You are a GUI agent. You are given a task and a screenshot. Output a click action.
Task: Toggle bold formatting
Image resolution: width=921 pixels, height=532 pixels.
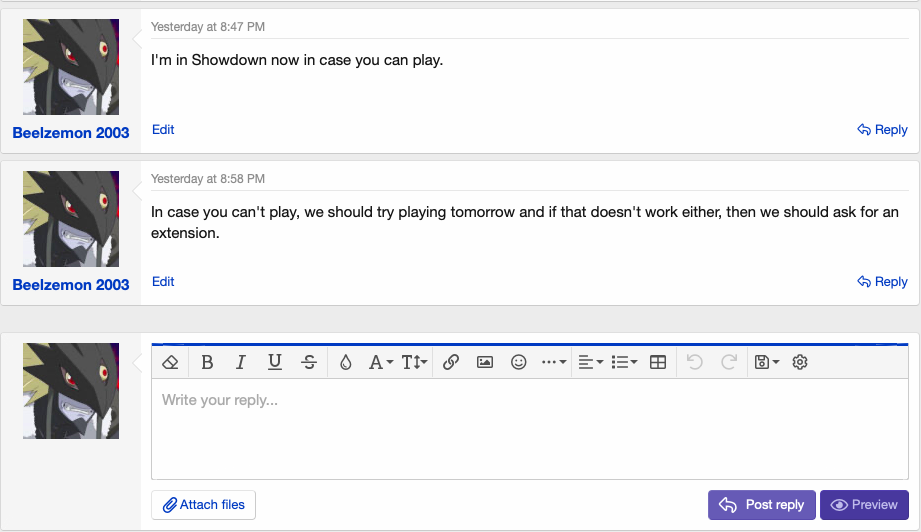(207, 362)
